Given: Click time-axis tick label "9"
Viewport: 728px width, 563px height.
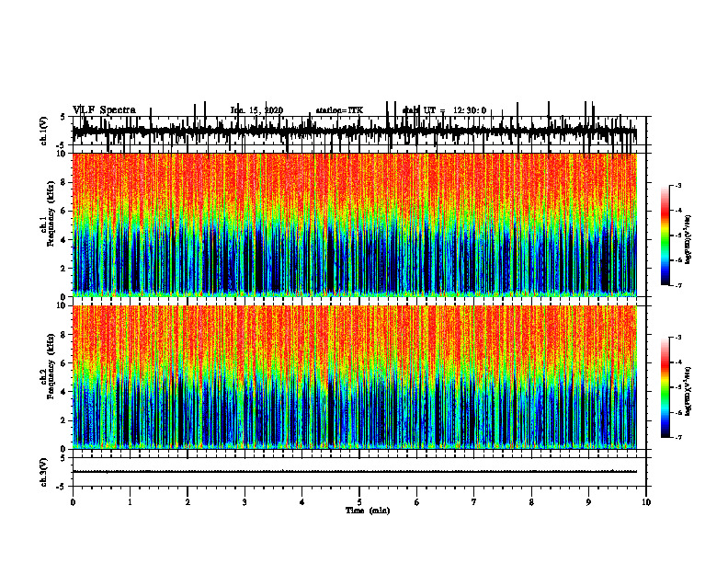Looking at the screenshot, I should pyautogui.click(x=588, y=502).
